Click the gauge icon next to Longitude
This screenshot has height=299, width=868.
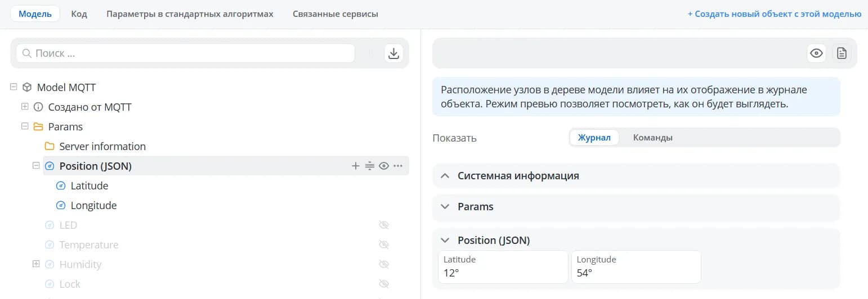pos(61,205)
